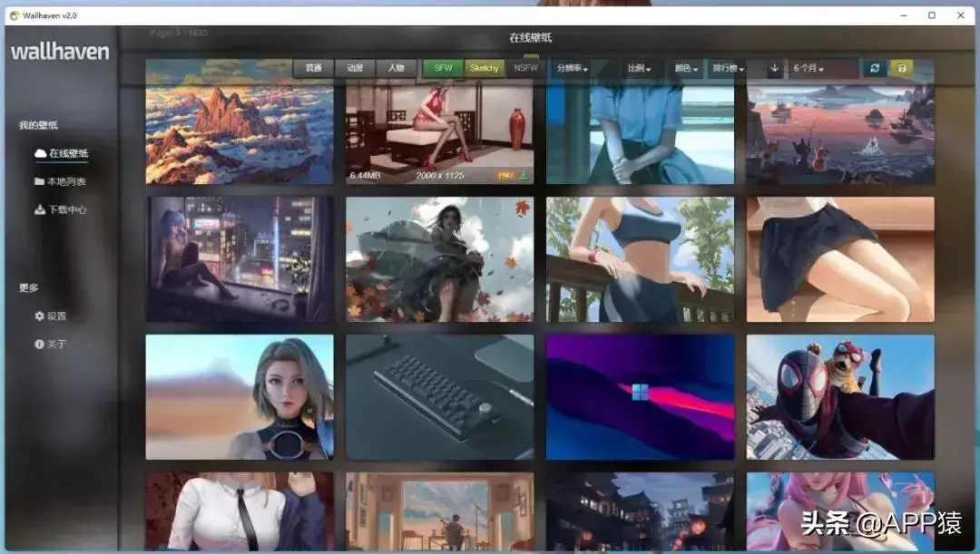
Task: Toggle the 动漫 anime category button
Action: click(x=355, y=68)
